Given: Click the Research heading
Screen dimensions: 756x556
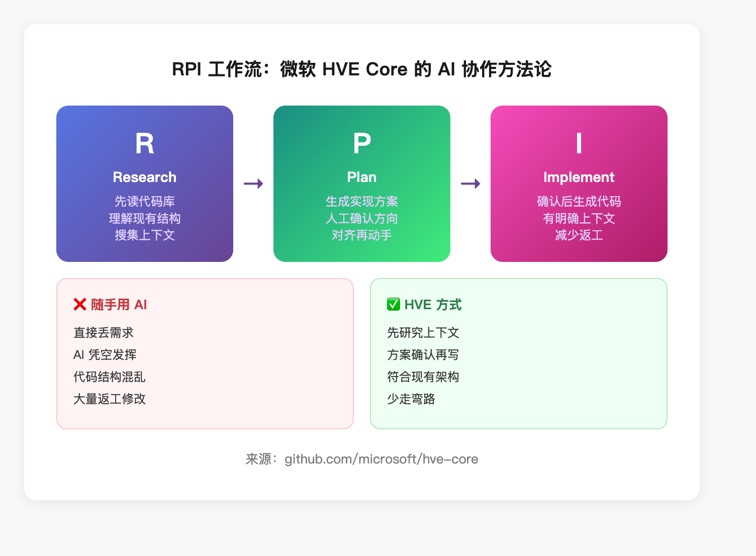Looking at the screenshot, I should pos(145,177).
